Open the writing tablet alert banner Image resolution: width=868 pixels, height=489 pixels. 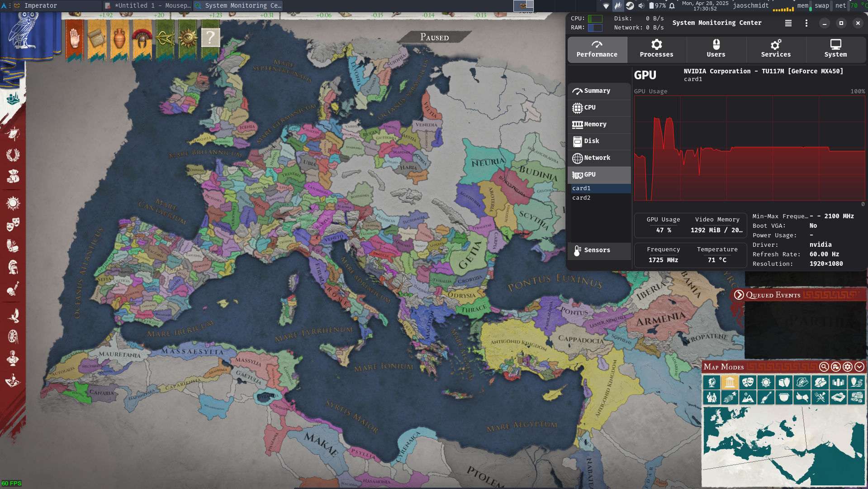[96, 41]
